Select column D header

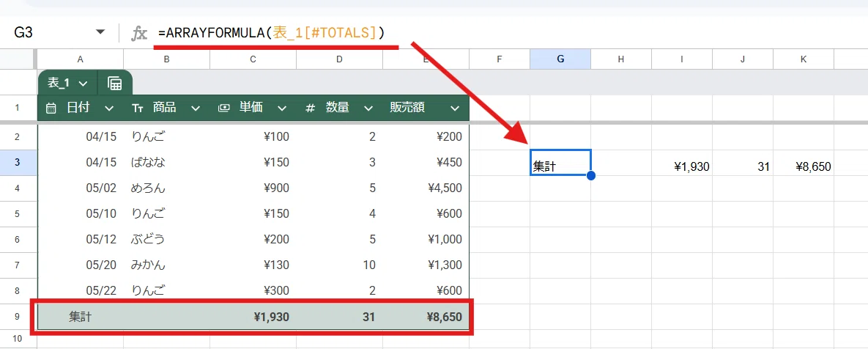[339, 59]
